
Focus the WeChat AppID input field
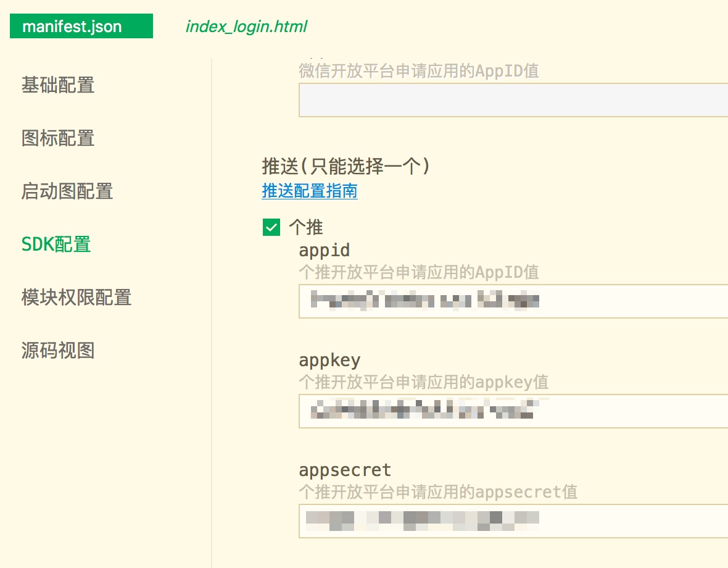(512, 100)
